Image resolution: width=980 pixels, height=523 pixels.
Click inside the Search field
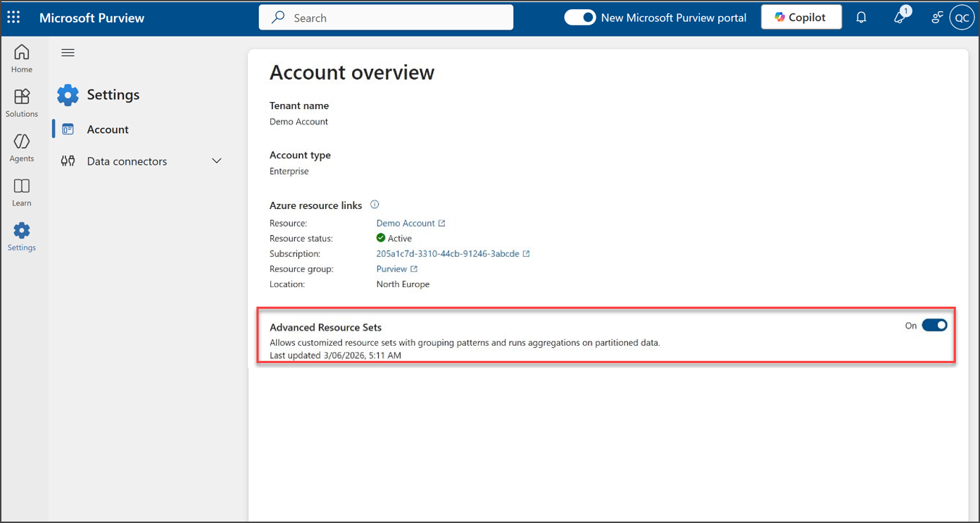(x=386, y=17)
